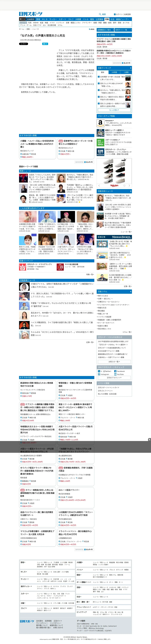Click the ad info icon beside Rakuten

124,185
